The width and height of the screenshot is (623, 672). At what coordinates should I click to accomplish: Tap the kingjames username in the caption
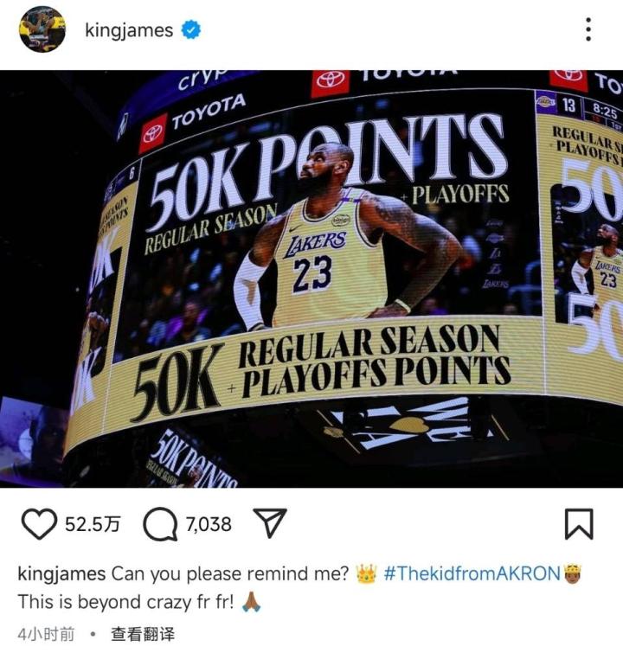(x=61, y=574)
